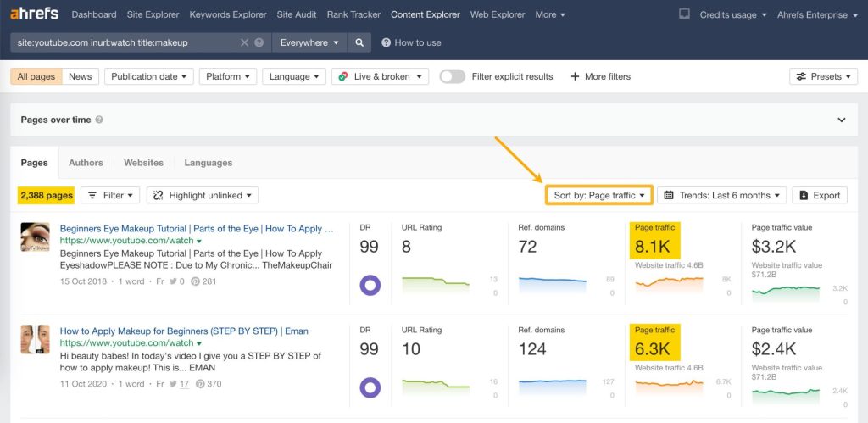Open URL dropdown arrow for first result
The height and width of the screenshot is (423, 868).
198,242
